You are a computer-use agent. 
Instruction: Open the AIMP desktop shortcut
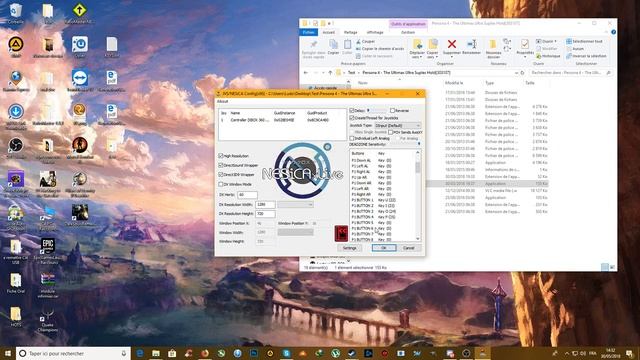(x=16, y=47)
